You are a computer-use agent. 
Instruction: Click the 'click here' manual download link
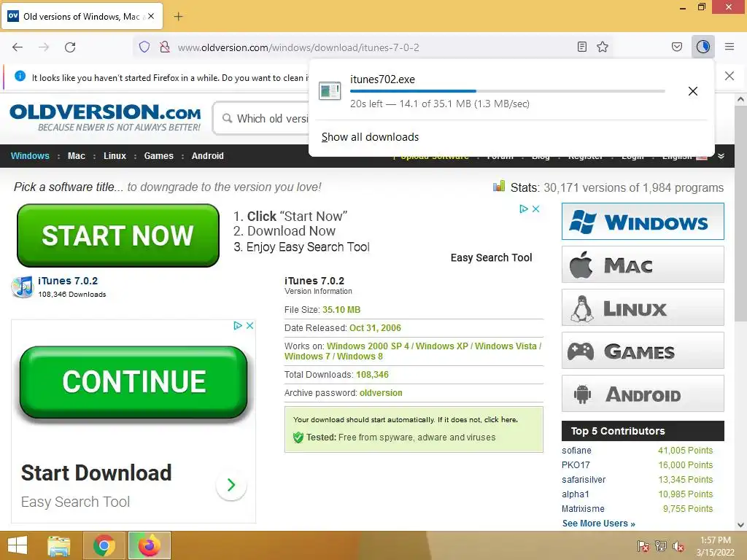click(500, 419)
